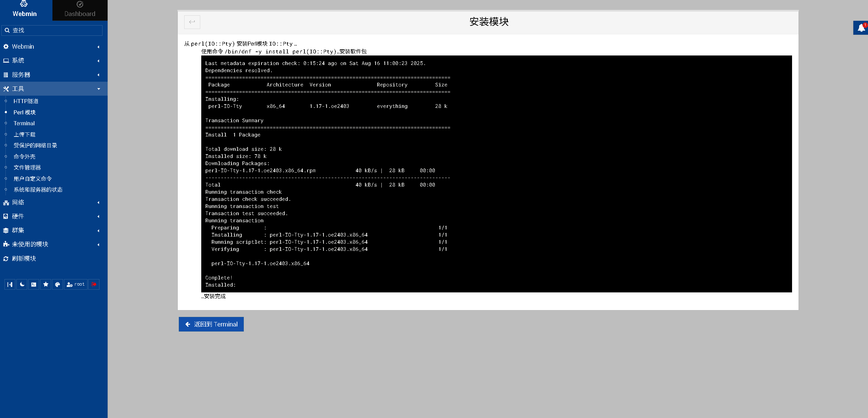This screenshot has width=868, height=418.
Task: Open the command shell terminal icon
Action: coord(34,284)
